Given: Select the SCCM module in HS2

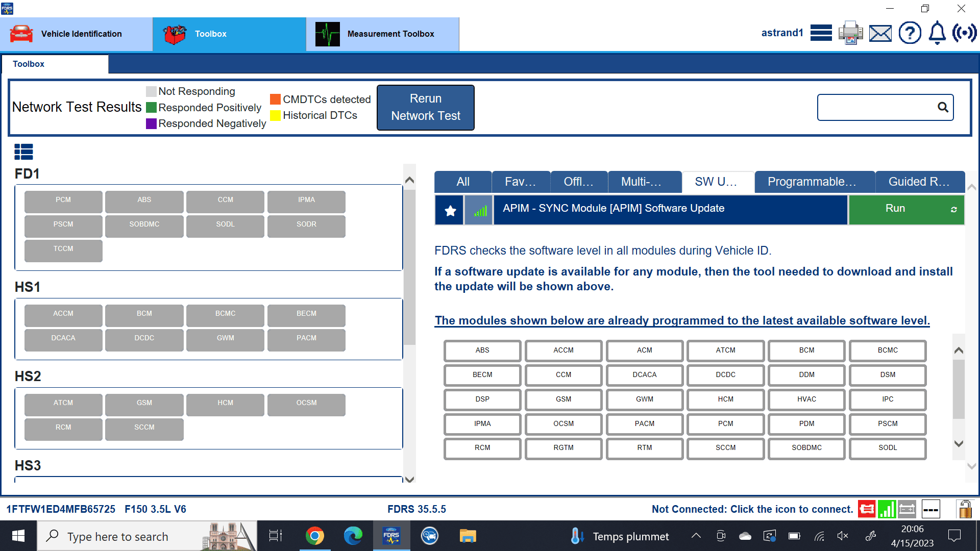Looking at the screenshot, I should [144, 429].
